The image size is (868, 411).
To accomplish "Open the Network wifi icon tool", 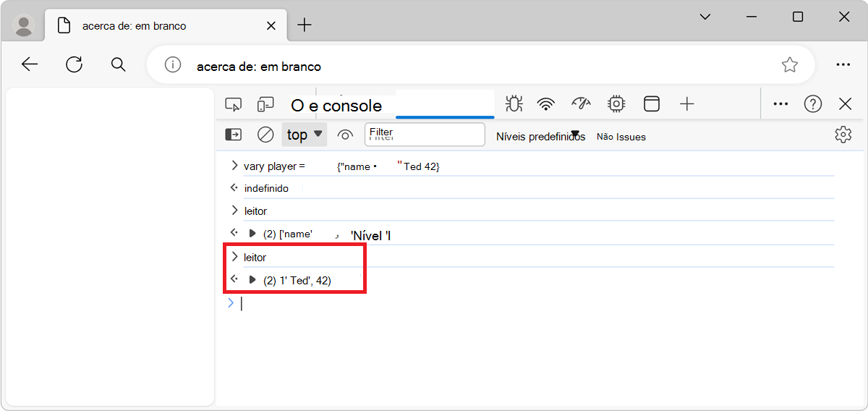I will click(546, 104).
